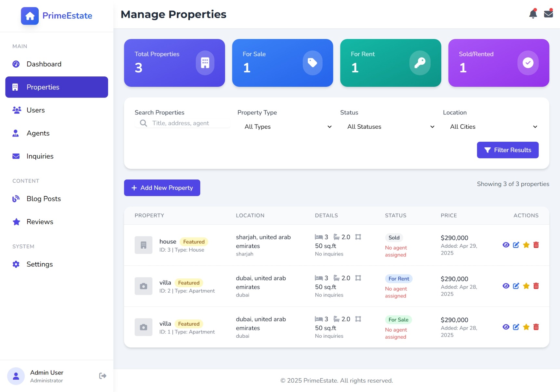
Task: Go to Dashboard in the sidebar
Action: 44,64
